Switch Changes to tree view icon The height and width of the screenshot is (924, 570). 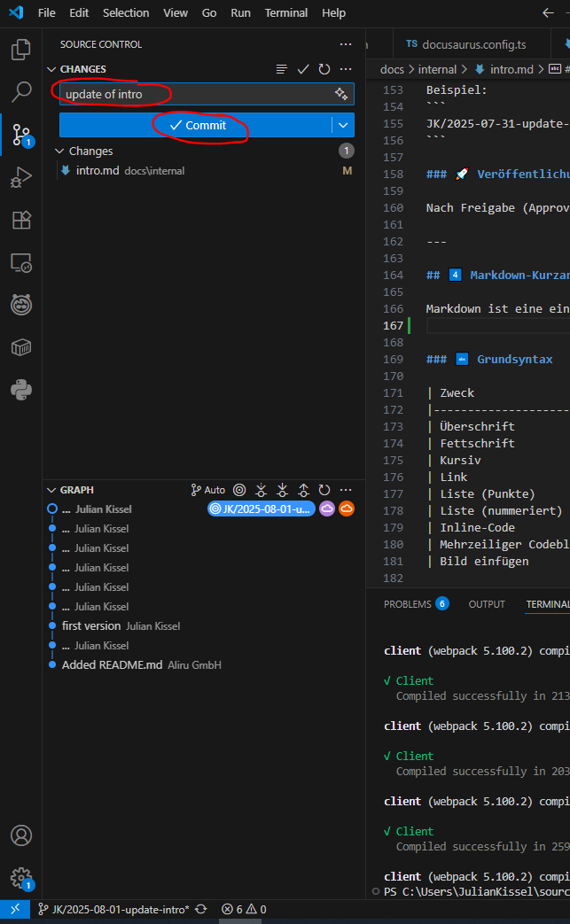point(282,69)
